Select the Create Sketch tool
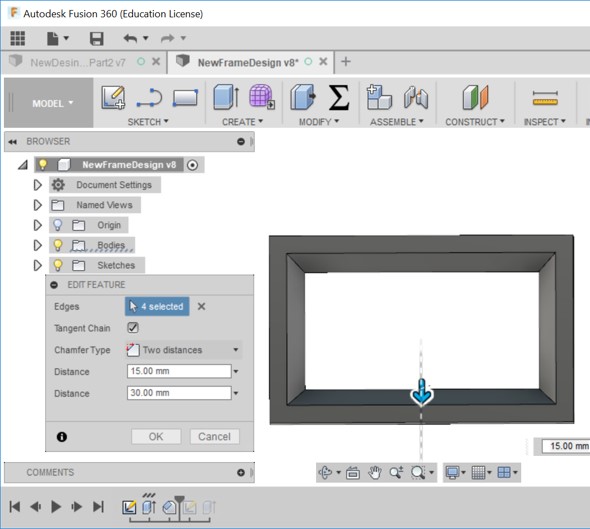This screenshot has width=590, height=529. 113,97
